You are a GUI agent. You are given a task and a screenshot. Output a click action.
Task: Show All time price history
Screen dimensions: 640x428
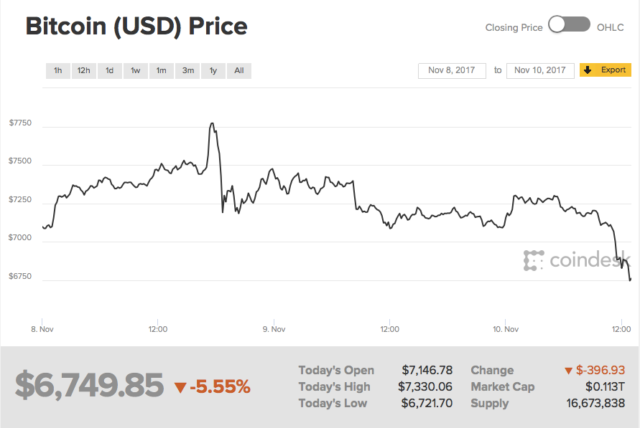239,71
